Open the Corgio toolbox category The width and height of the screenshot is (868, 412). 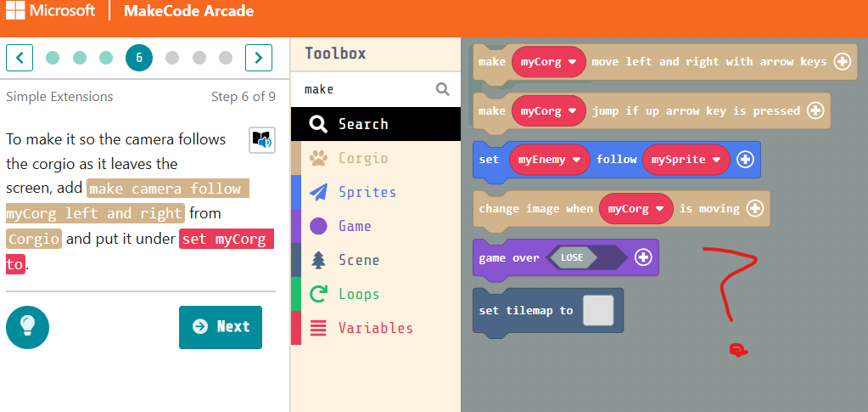[376, 158]
